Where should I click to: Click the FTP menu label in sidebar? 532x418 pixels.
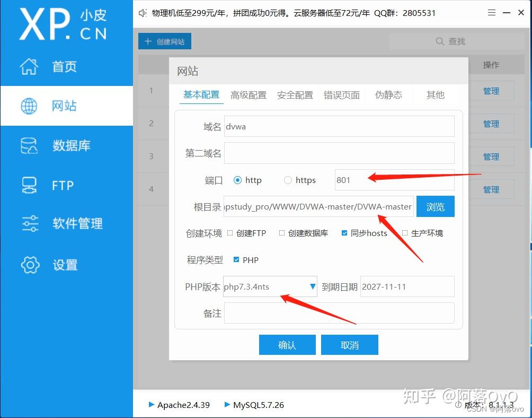[63, 186]
